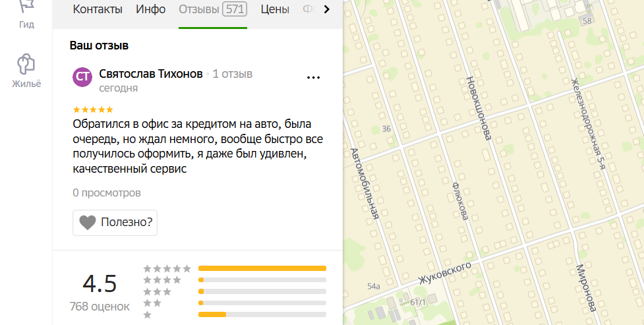Switch to the Контакты tab
This screenshot has width=644, height=325.
tap(98, 9)
